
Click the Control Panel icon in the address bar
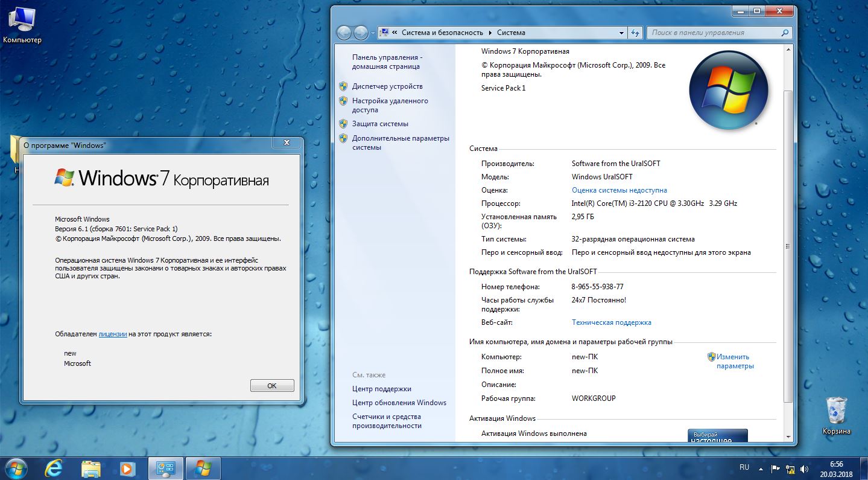(x=384, y=33)
